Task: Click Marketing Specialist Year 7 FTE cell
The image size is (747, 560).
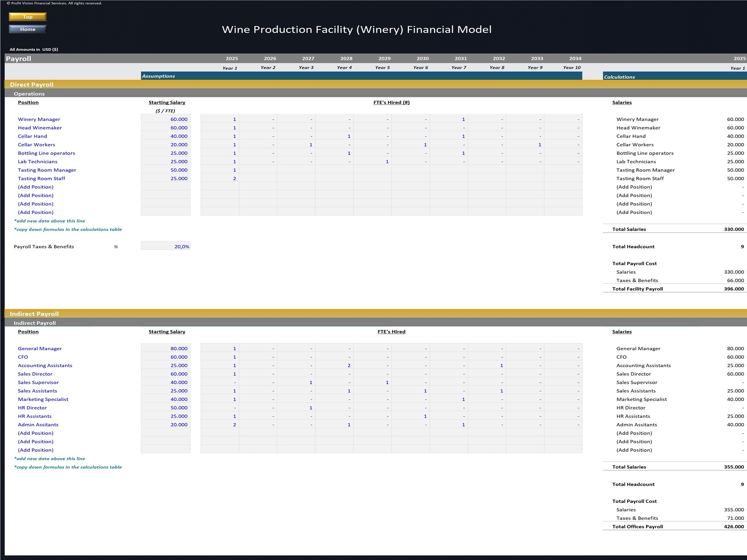Action: coord(449,399)
